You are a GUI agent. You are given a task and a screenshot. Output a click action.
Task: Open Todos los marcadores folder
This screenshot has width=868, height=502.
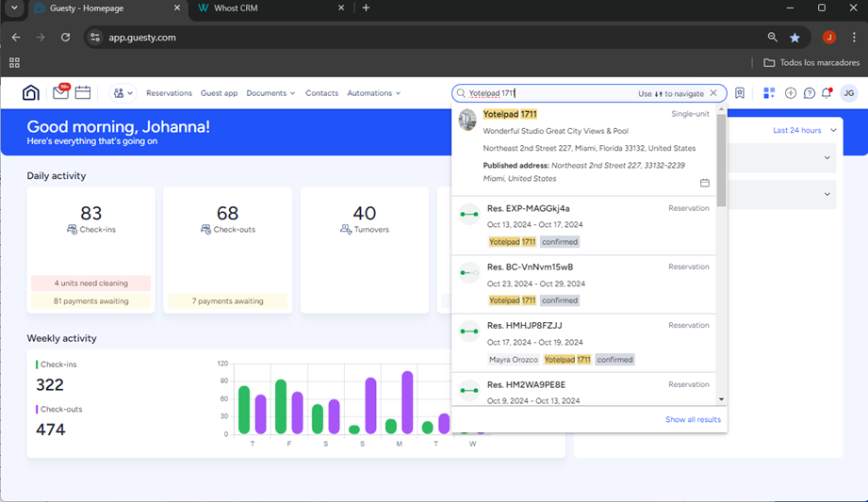(811, 62)
